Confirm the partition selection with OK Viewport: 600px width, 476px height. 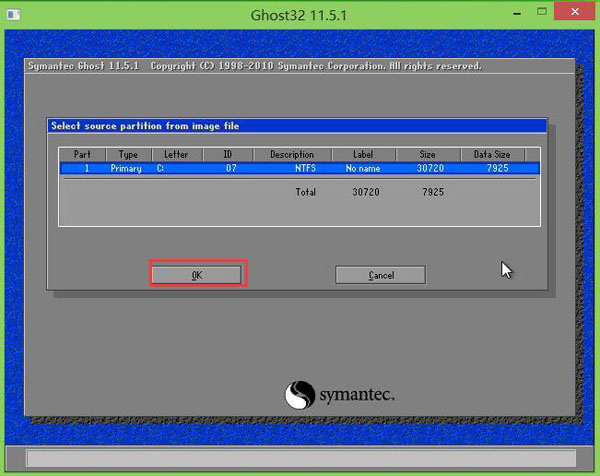click(196, 275)
